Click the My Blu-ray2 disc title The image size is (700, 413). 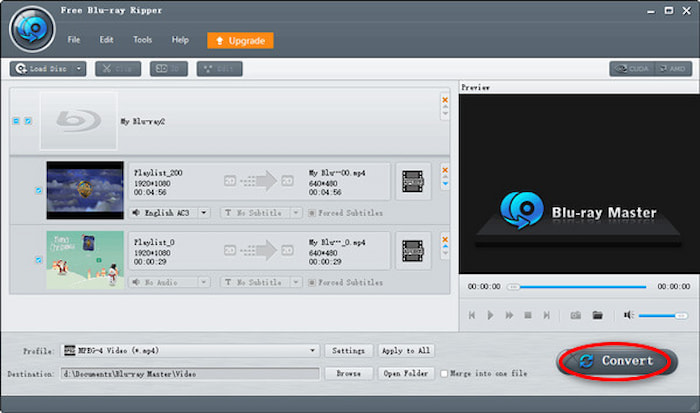pyautogui.click(x=143, y=121)
